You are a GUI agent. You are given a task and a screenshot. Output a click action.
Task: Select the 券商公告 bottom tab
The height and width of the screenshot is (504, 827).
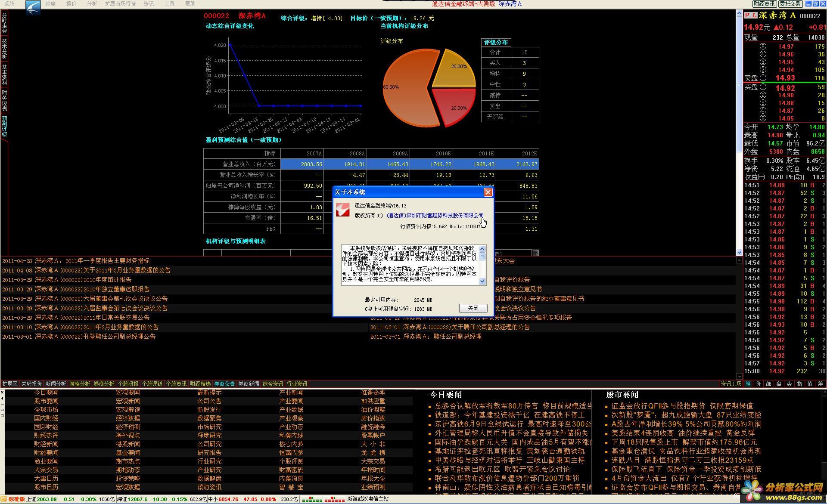(x=225, y=384)
